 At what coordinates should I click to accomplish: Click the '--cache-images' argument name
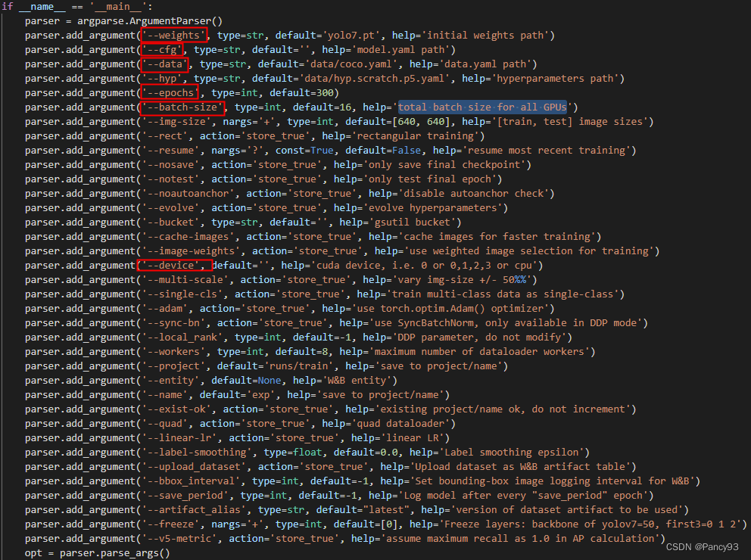click(189, 236)
